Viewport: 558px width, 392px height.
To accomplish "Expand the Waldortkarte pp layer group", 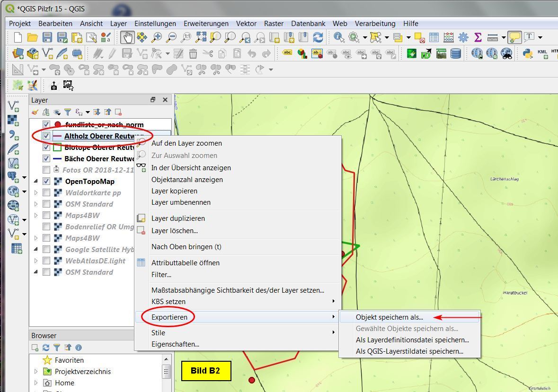I will click(36, 192).
